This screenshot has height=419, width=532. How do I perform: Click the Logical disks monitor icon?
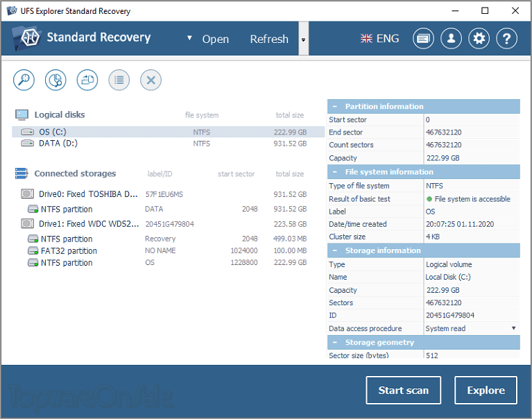[22, 114]
